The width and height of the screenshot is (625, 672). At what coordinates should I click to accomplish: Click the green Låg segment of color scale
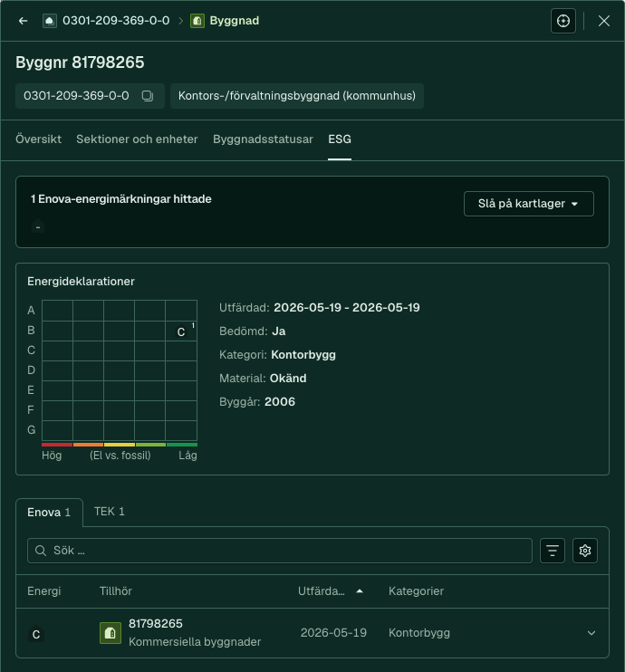tap(182, 445)
